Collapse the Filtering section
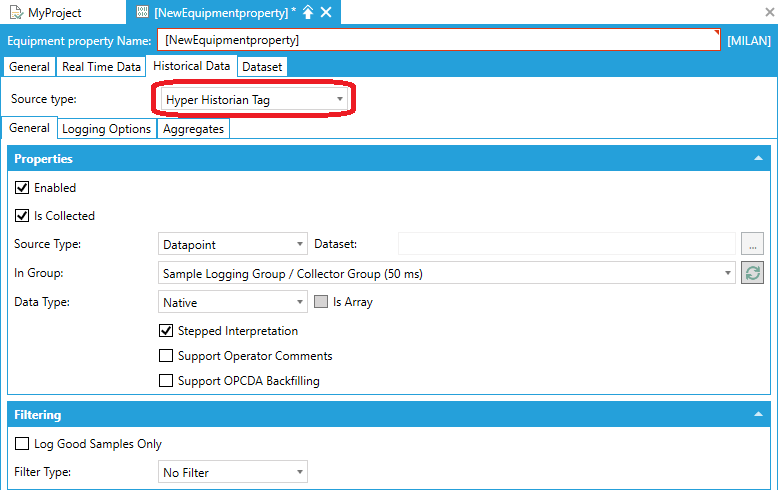Viewport: 778px width, 490px height. tap(757, 414)
